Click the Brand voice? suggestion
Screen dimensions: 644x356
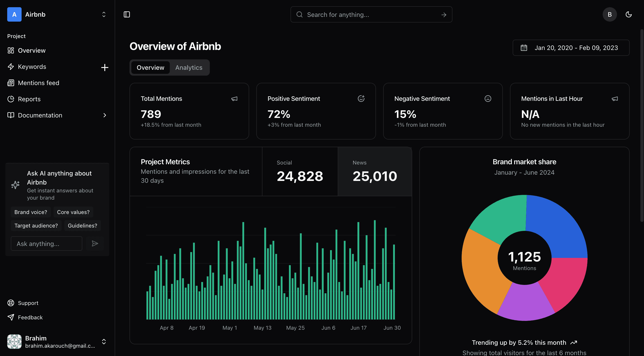31,212
